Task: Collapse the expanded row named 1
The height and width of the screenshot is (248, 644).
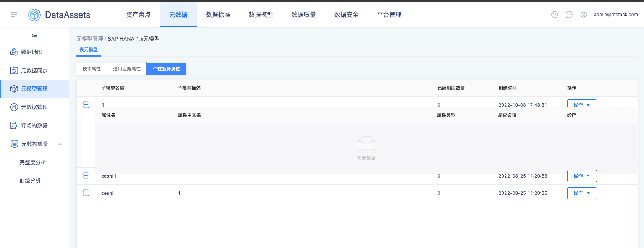Action: (86, 105)
